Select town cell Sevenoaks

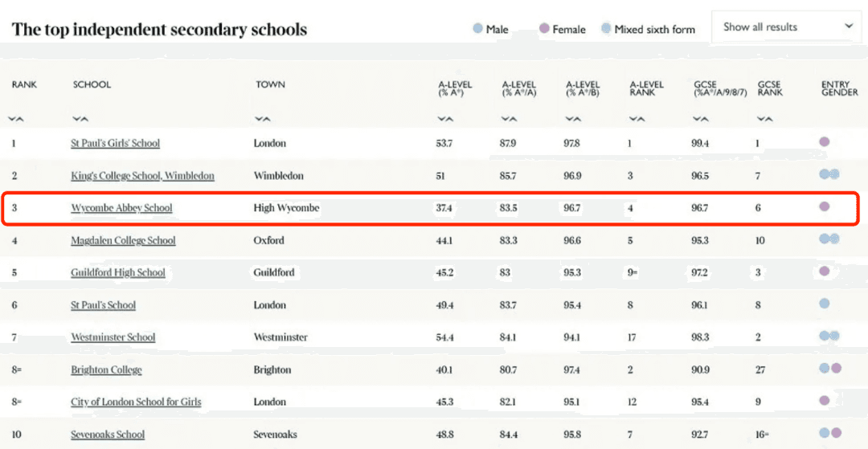275,435
